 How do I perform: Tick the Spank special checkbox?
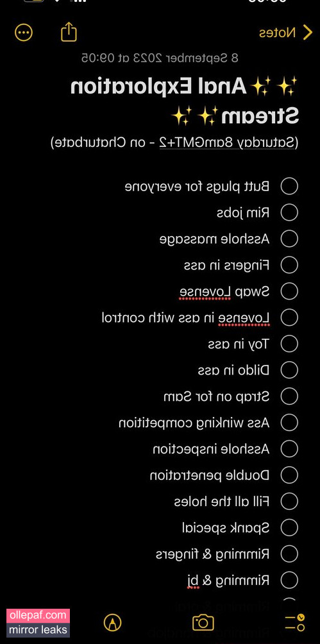[289, 527]
